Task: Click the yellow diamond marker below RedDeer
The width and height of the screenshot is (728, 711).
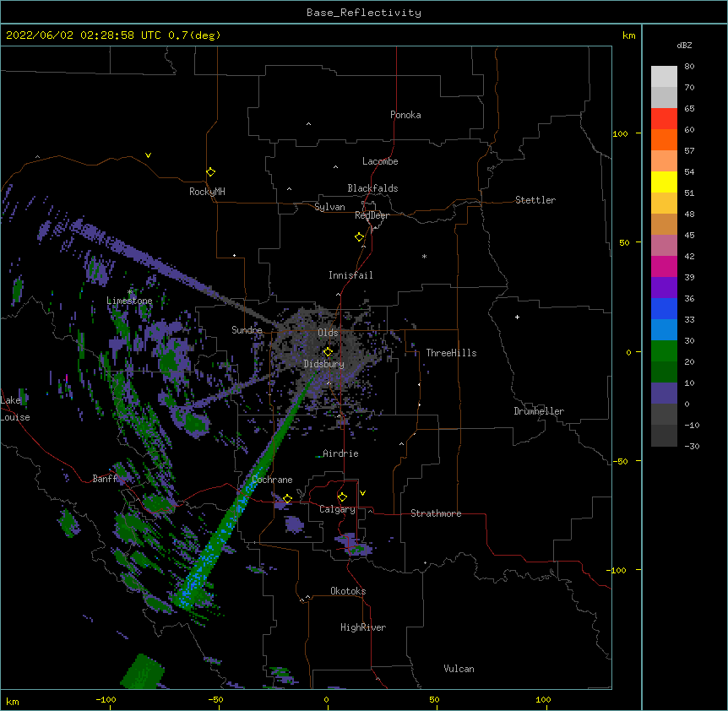Action: 360,237
